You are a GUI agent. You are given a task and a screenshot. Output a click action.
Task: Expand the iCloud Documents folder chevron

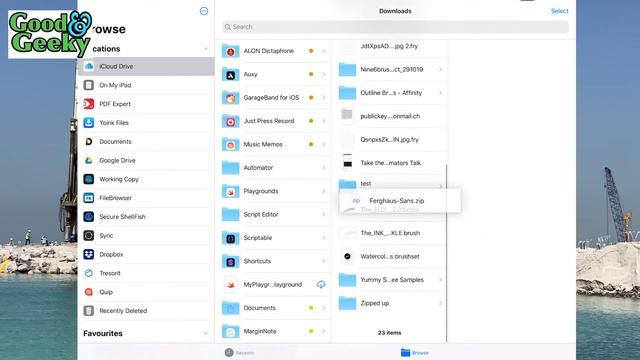coord(323,308)
